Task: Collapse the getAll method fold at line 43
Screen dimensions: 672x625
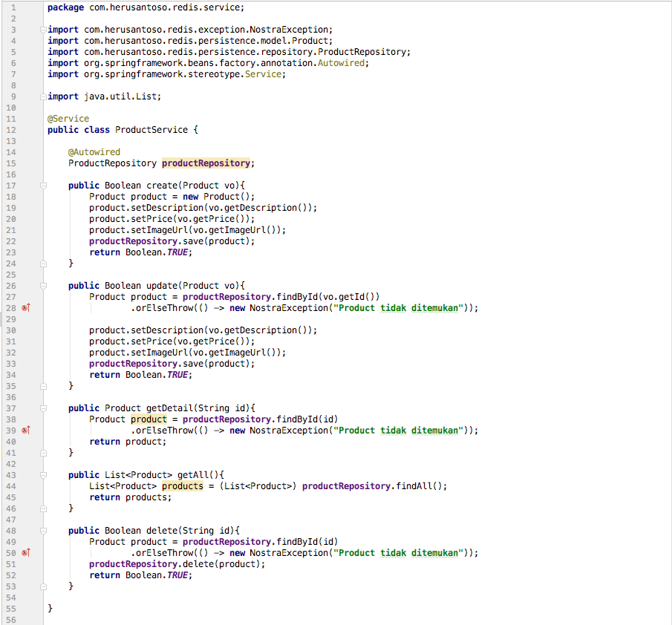Action: 43,474
